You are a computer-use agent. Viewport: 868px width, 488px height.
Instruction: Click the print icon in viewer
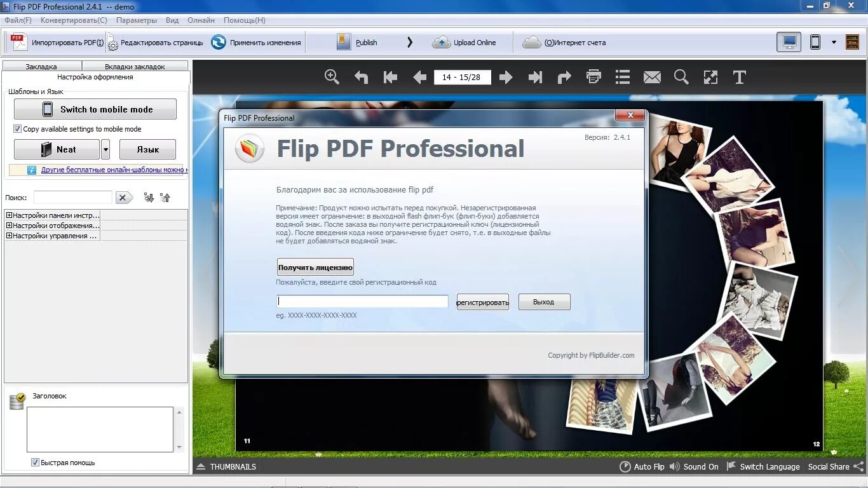coord(593,77)
